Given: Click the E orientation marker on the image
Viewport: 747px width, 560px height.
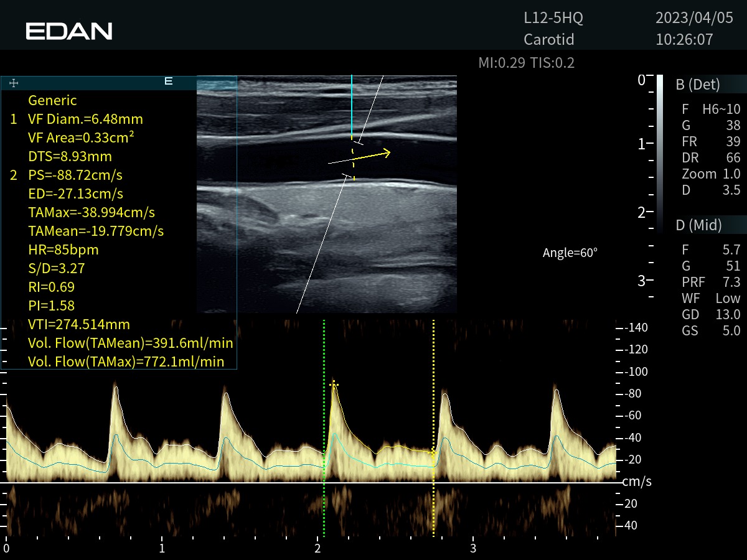Looking at the screenshot, I should pyautogui.click(x=168, y=82).
